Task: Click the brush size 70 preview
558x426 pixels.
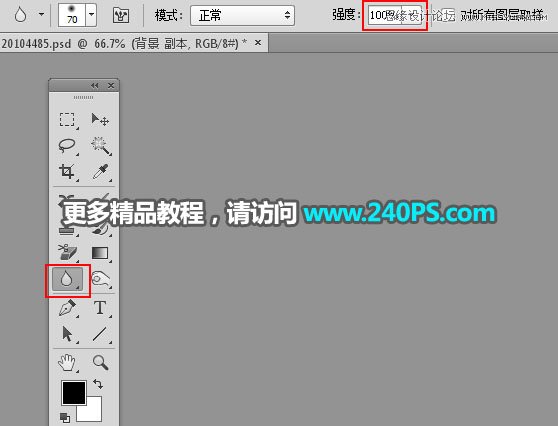Action: pos(72,15)
